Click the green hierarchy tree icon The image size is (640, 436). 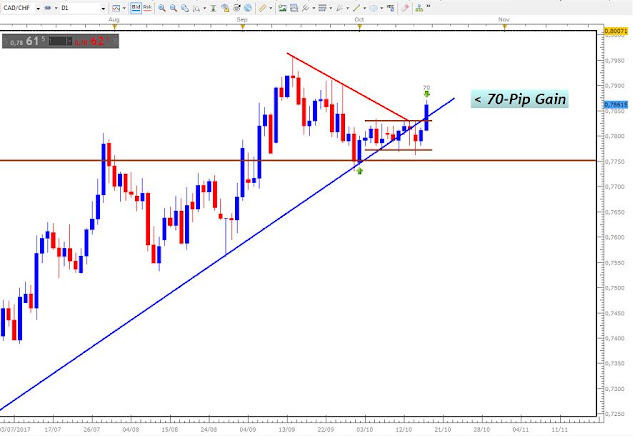419,8
